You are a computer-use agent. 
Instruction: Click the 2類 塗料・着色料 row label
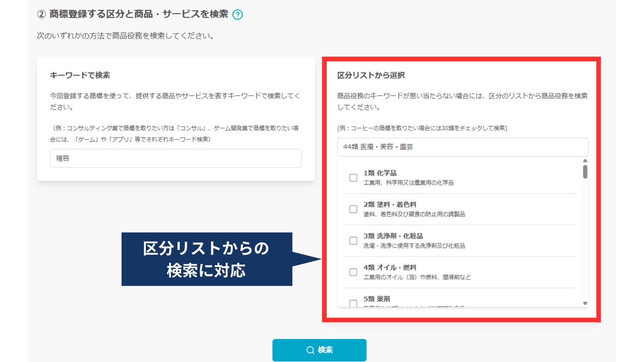[389, 204]
